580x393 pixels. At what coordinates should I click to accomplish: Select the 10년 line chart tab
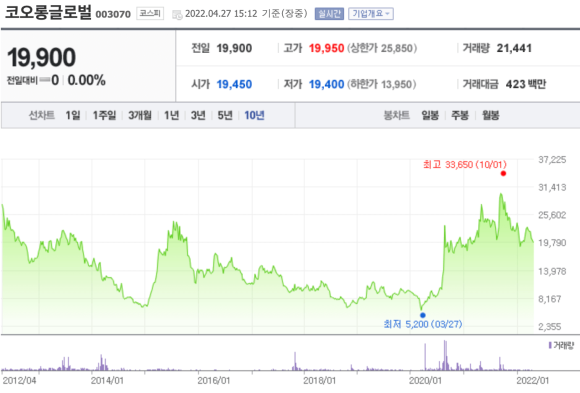click(254, 115)
